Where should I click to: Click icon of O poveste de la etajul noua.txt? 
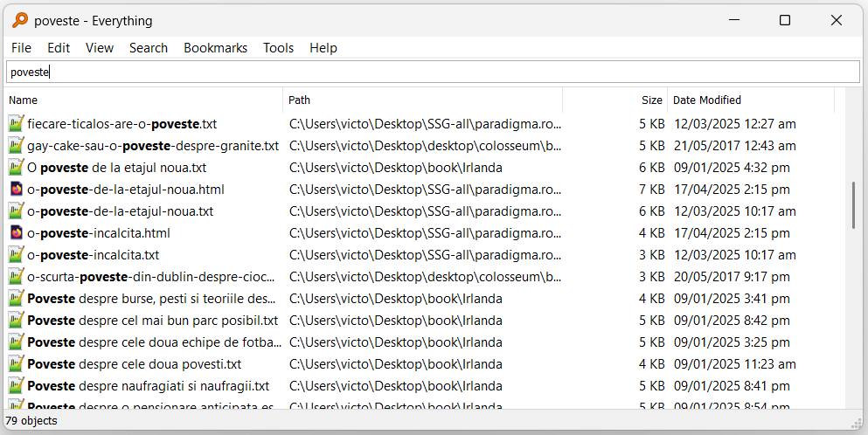[17, 167]
